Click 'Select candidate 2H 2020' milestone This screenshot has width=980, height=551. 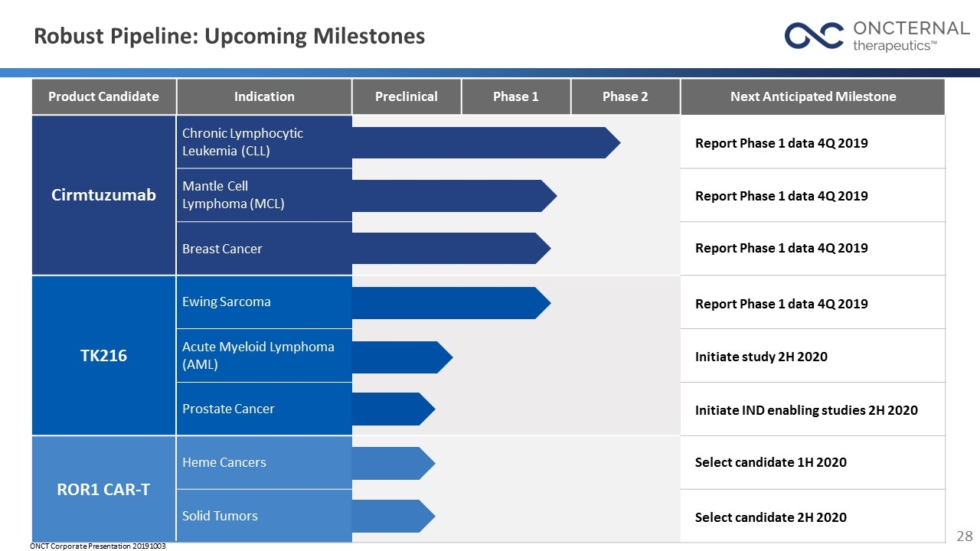[770, 517]
